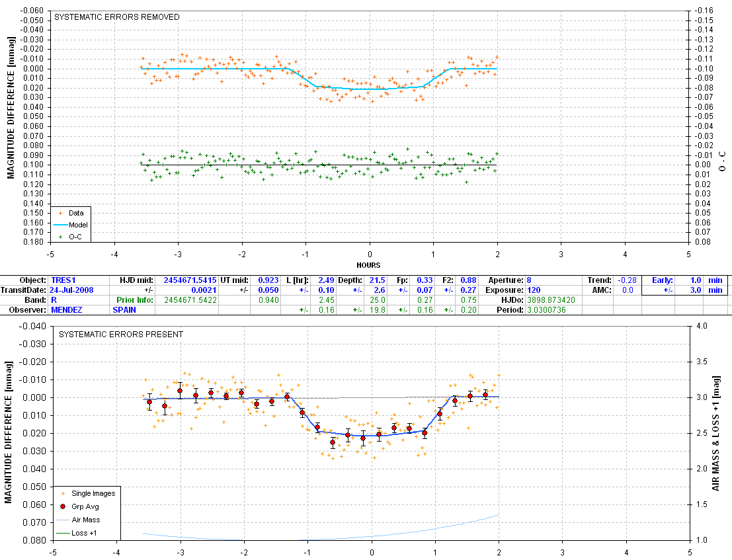Select the Exposure: label cell
The height and width of the screenshot is (560, 732).
(x=505, y=290)
